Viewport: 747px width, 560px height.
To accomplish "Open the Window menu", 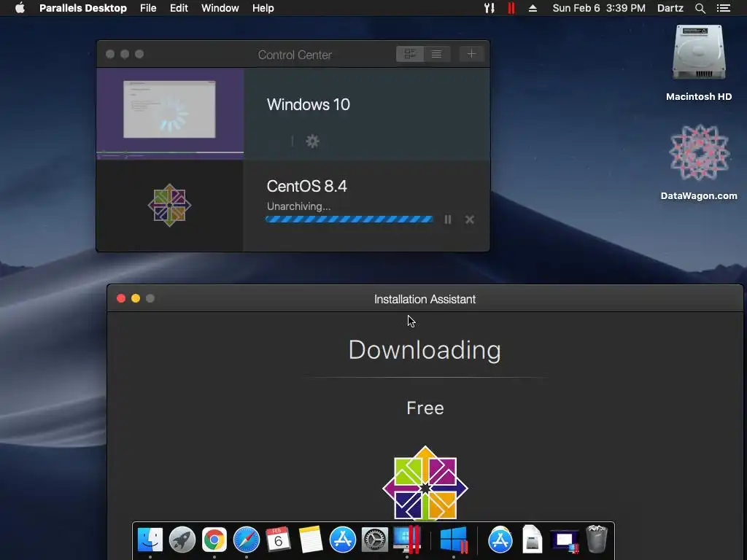I will click(220, 8).
